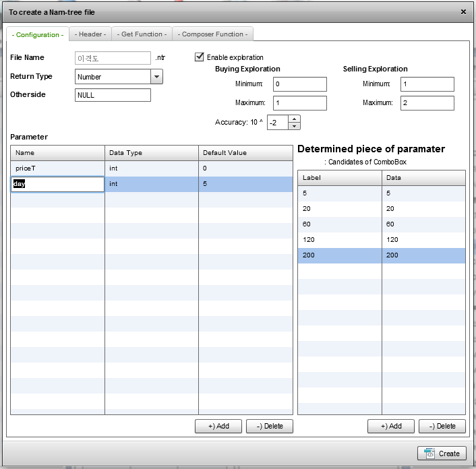Open the Return Type dropdown
476x469 pixels.
click(x=156, y=77)
